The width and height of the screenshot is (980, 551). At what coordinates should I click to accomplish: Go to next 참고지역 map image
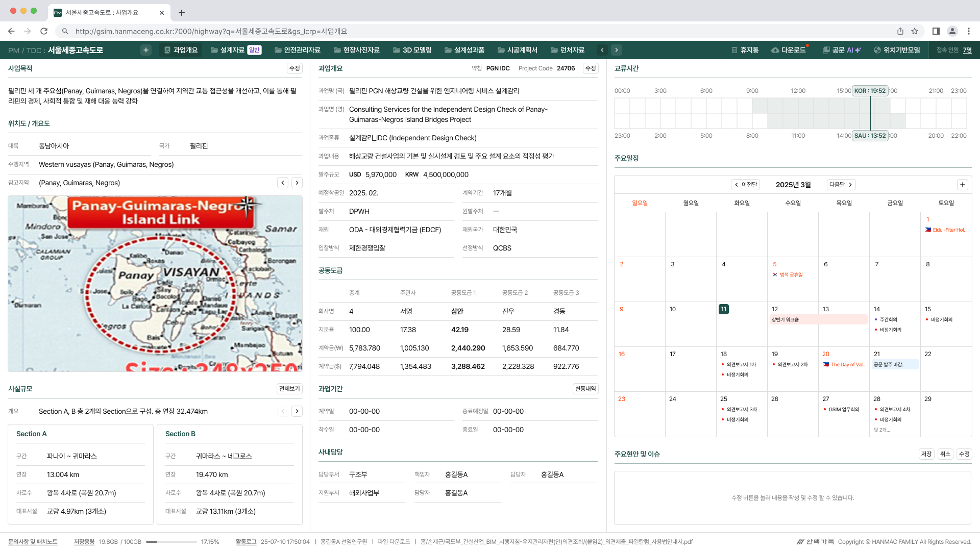pyautogui.click(x=297, y=183)
